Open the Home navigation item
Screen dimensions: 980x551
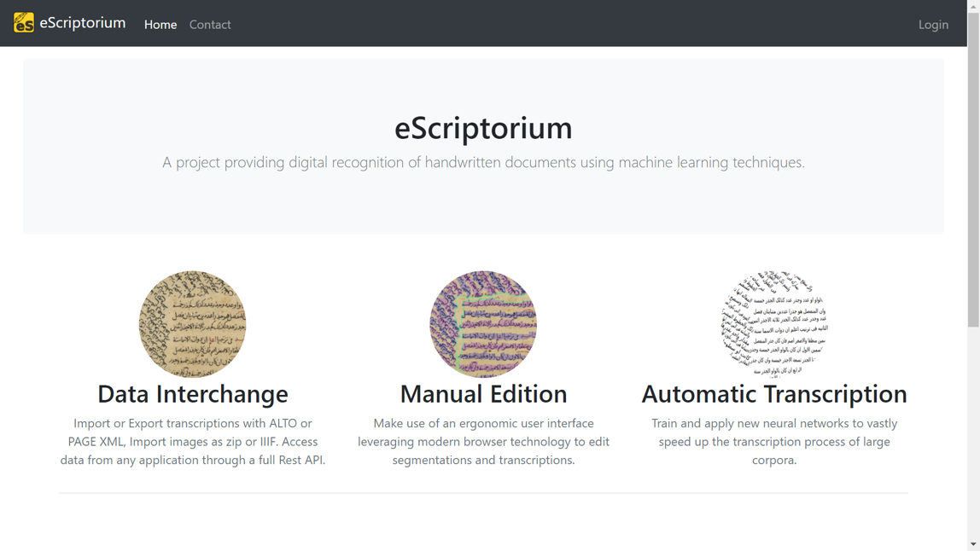click(160, 25)
